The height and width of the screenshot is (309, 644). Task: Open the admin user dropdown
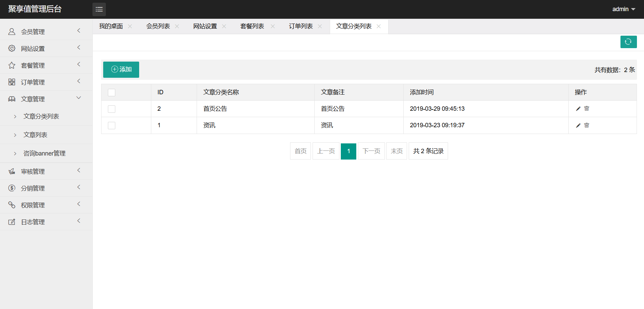[x=623, y=9]
